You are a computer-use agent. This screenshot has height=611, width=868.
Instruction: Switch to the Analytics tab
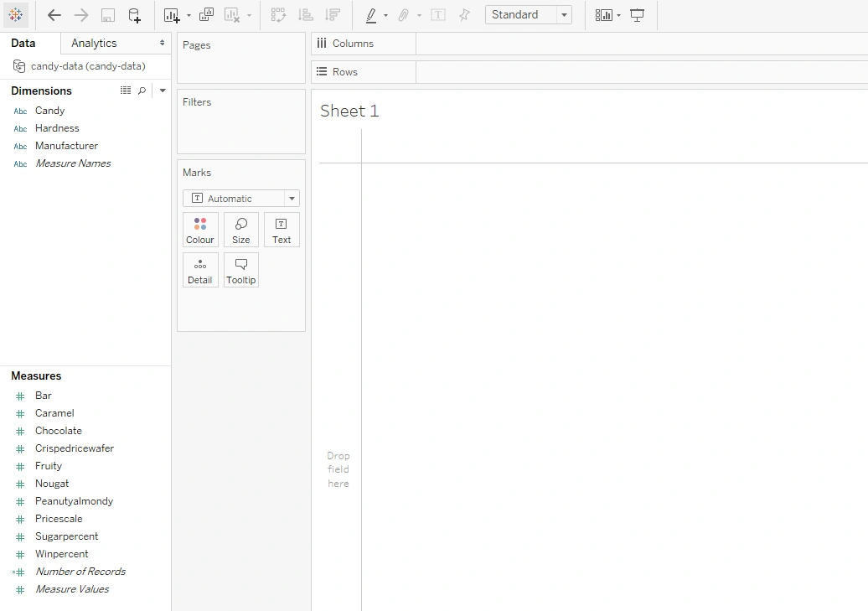point(94,43)
